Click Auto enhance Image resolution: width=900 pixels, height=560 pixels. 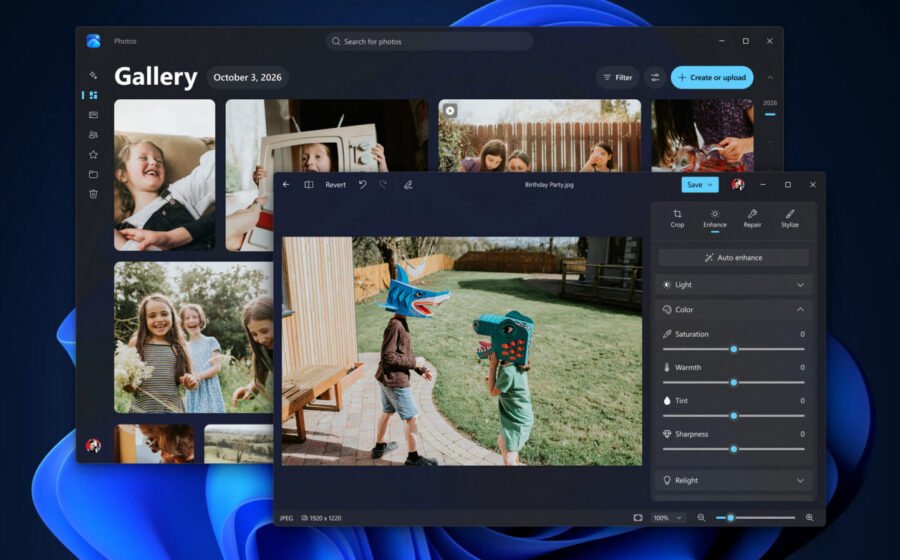[734, 258]
